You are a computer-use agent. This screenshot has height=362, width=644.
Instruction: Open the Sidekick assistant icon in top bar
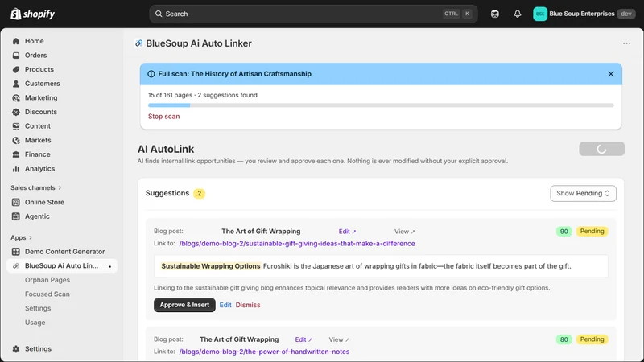[x=495, y=14]
